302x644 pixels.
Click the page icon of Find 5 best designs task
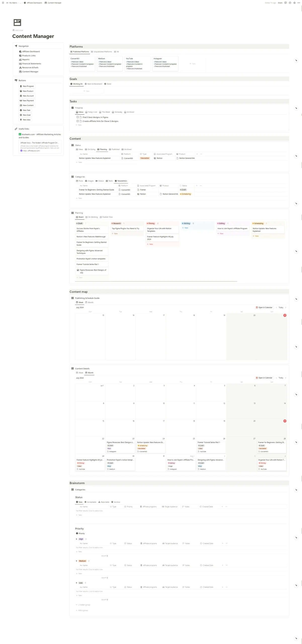click(x=81, y=117)
